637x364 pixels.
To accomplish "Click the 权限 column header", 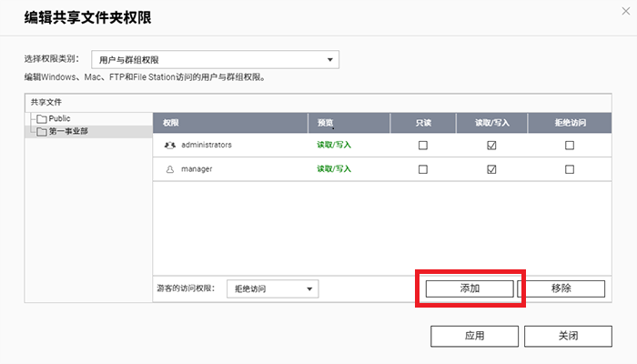I will pos(230,123).
